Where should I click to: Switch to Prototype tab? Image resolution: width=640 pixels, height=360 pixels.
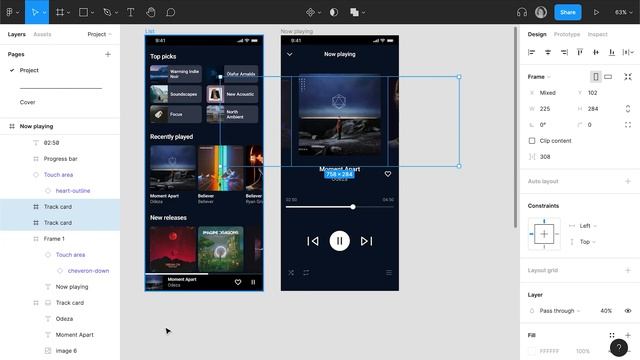(x=567, y=34)
